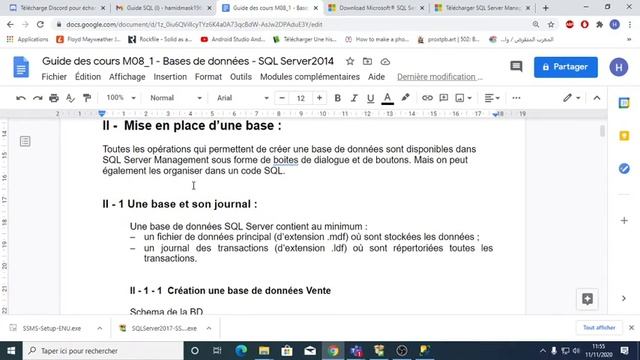The height and width of the screenshot is (360, 640).
Task: Open a new Chrome tab
Action: (545, 8)
